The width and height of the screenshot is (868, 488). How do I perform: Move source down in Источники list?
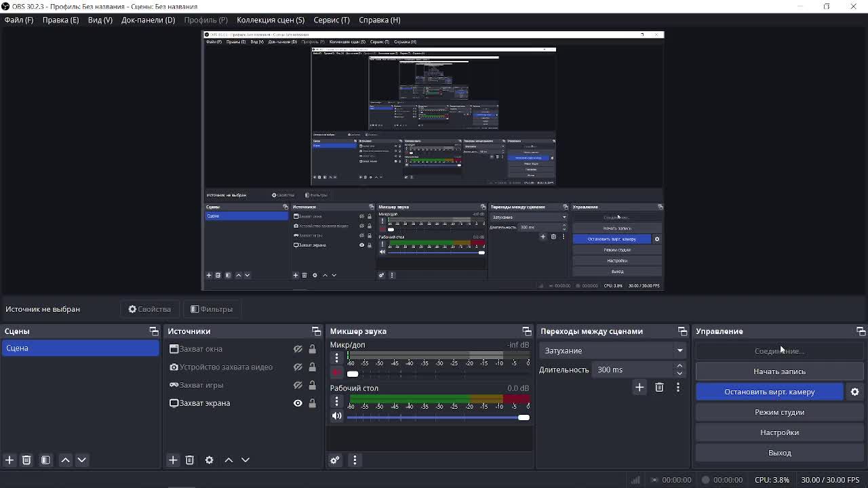click(x=245, y=460)
